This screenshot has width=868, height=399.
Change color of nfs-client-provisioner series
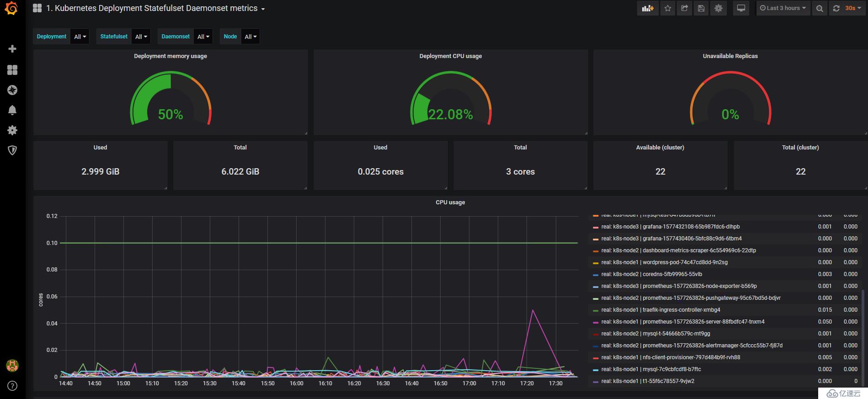[x=595, y=358]
